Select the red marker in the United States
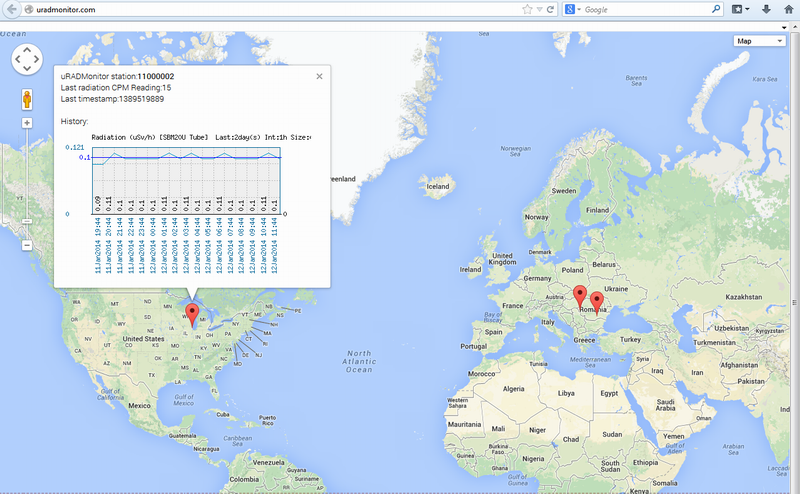 192,314
